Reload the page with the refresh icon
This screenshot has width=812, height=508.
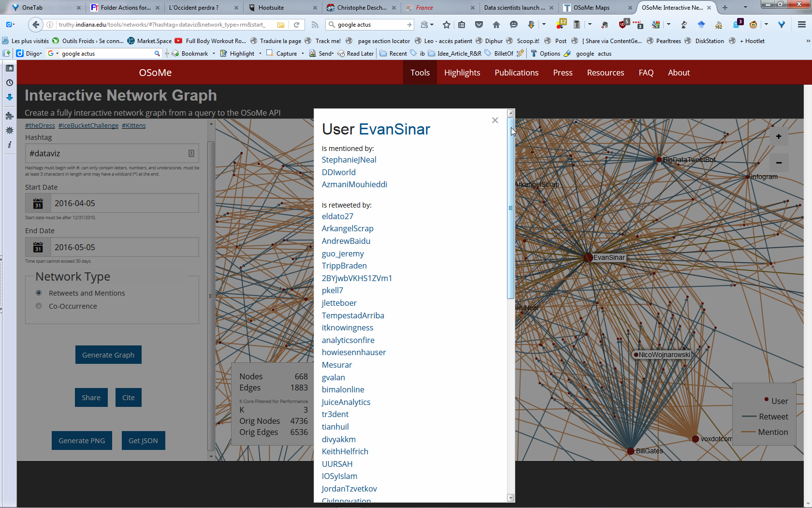297,25
